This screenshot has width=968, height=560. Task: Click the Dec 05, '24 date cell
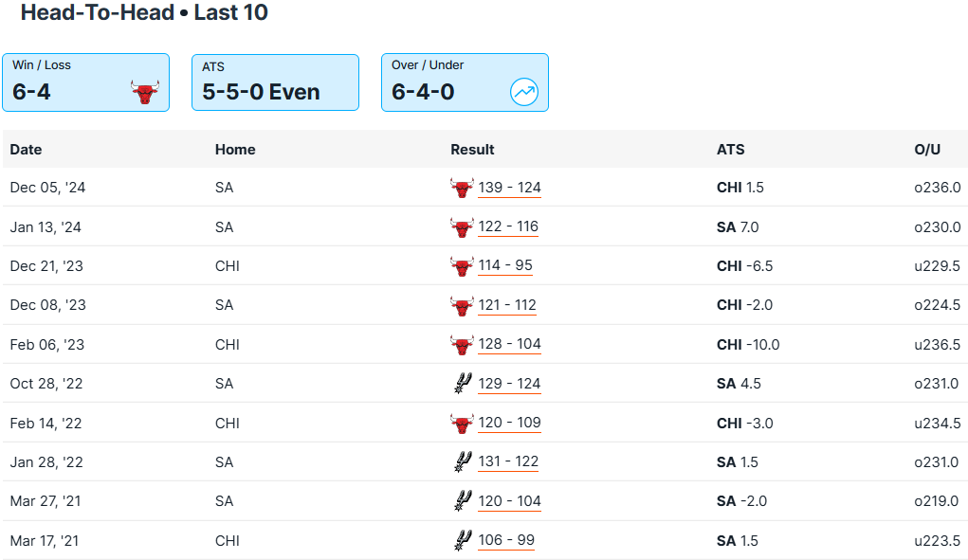47,188
